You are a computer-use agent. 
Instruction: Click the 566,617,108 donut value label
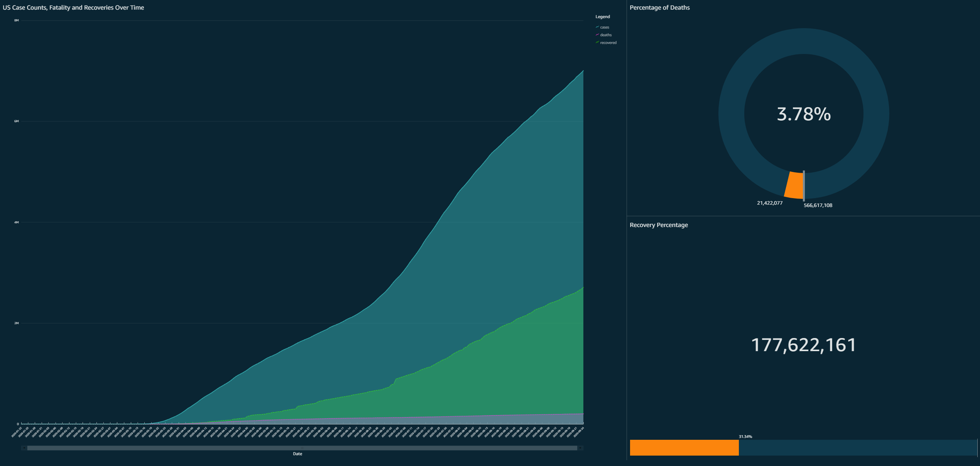[818, 205]
